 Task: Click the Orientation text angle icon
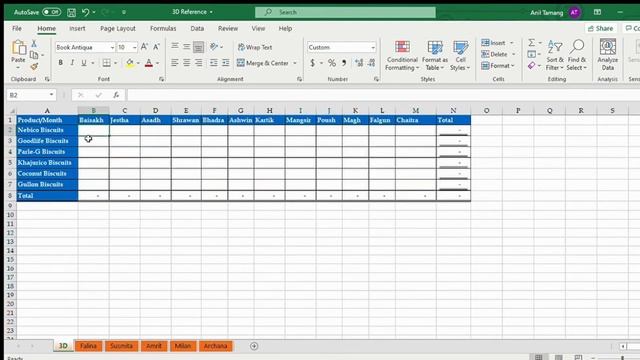[x=214, y=47]
